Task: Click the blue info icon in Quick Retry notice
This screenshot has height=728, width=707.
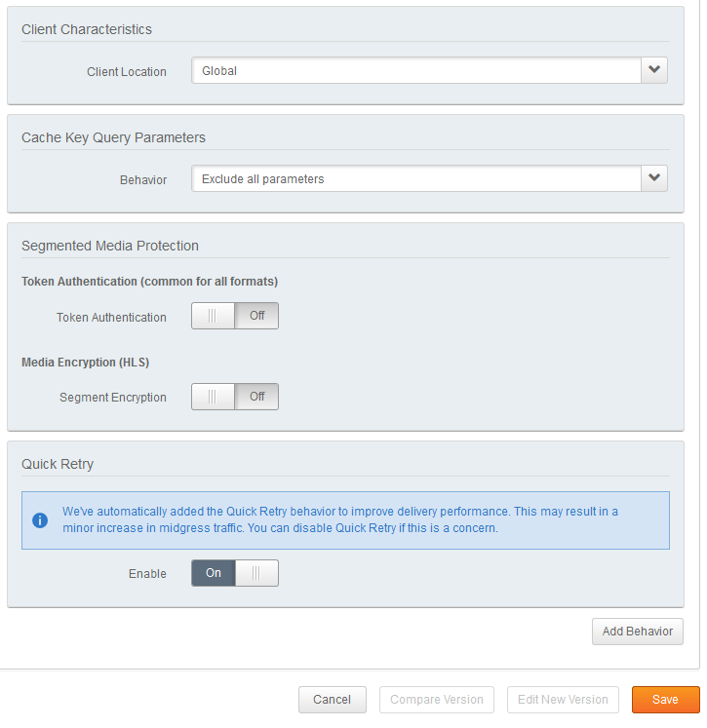Action: pos(40,520)
